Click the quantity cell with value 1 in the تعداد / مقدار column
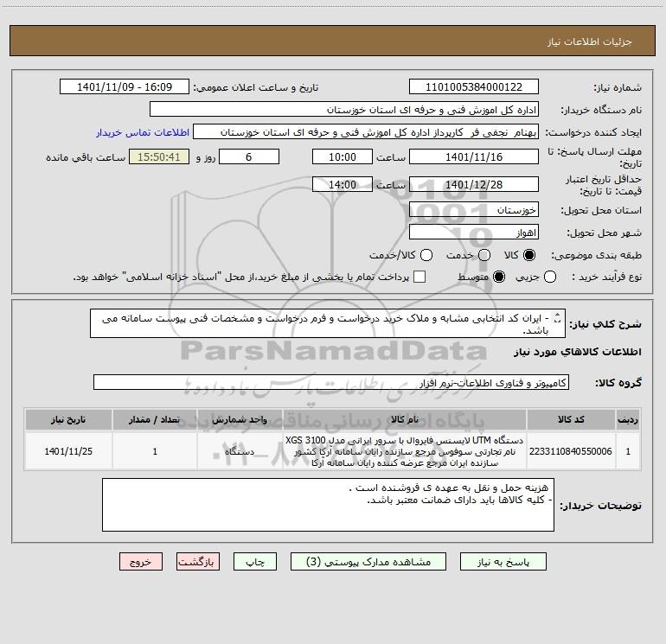 [155, 451]
